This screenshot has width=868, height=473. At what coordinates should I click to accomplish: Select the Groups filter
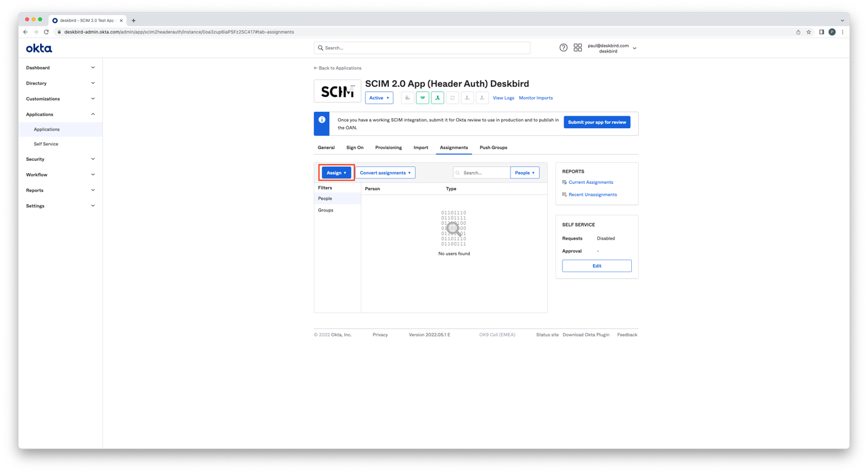tap(326, 210)
